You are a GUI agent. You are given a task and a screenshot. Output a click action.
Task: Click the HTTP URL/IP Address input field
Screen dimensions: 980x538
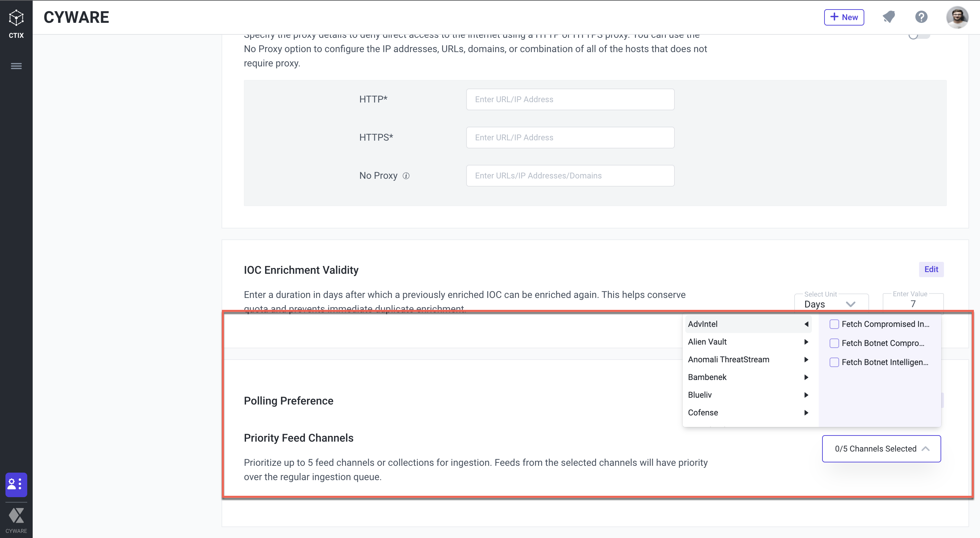click(x=570, y=99)
